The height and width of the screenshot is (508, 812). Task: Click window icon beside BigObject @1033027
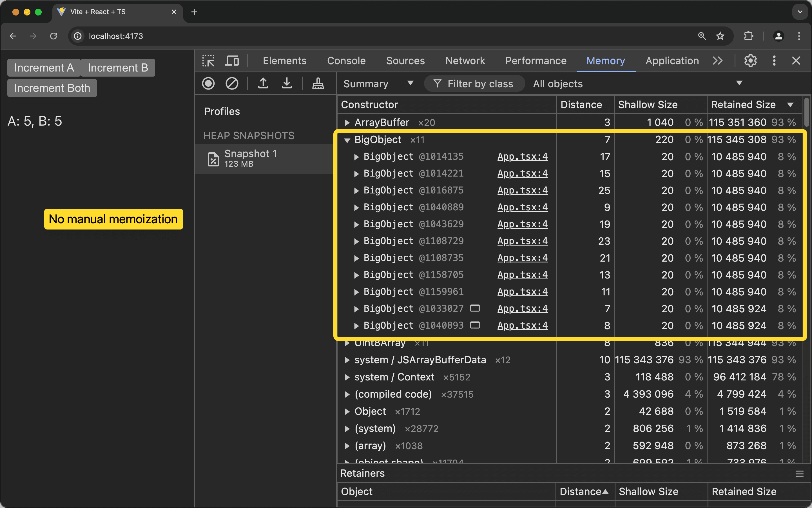coord(474,308)
